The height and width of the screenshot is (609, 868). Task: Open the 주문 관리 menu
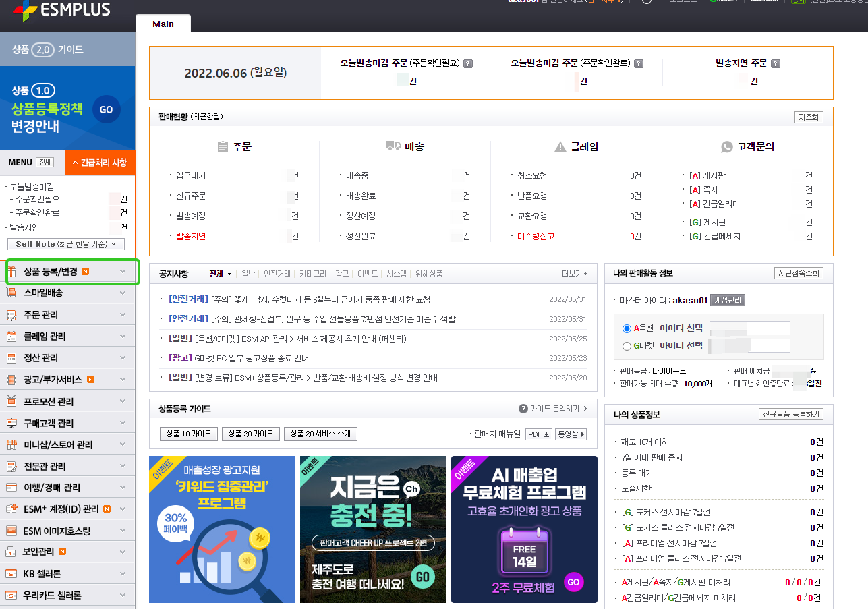click(x=67, y=314)
